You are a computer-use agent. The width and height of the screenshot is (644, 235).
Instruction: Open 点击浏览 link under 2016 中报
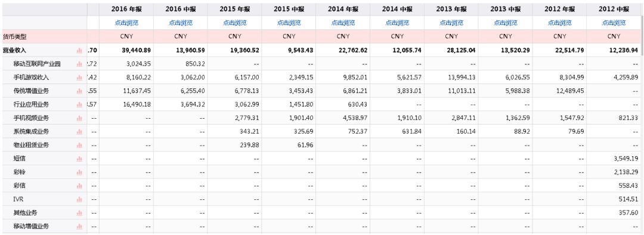click(x=181, y=23)
